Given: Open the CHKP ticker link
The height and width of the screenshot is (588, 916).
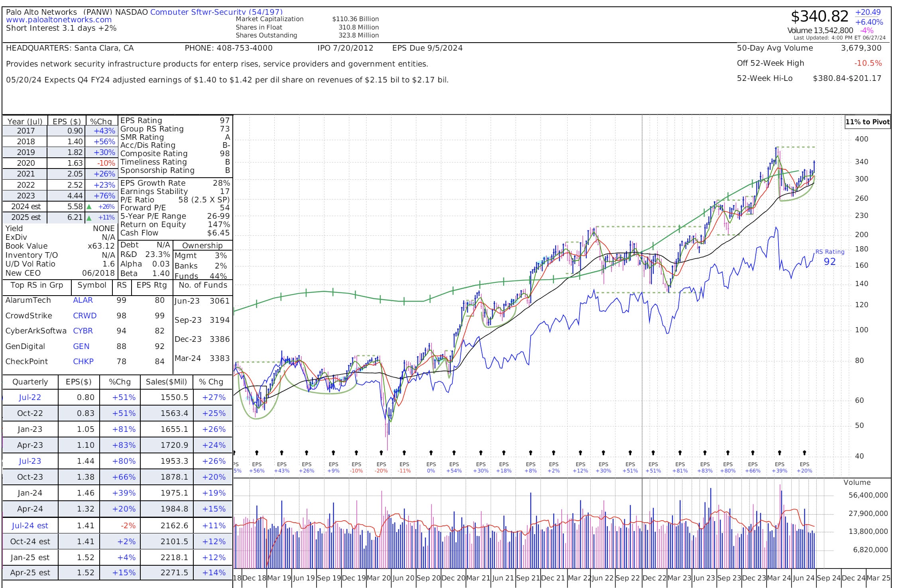Looking at the screenshot, I should point(83,361).
